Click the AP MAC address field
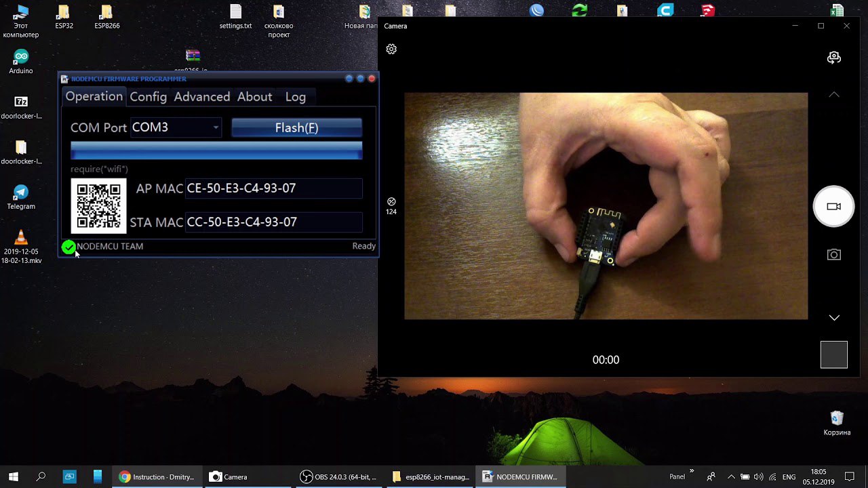The width and height of the screenshot is (868, 488). pyautogui.click(x=274, y=188)
